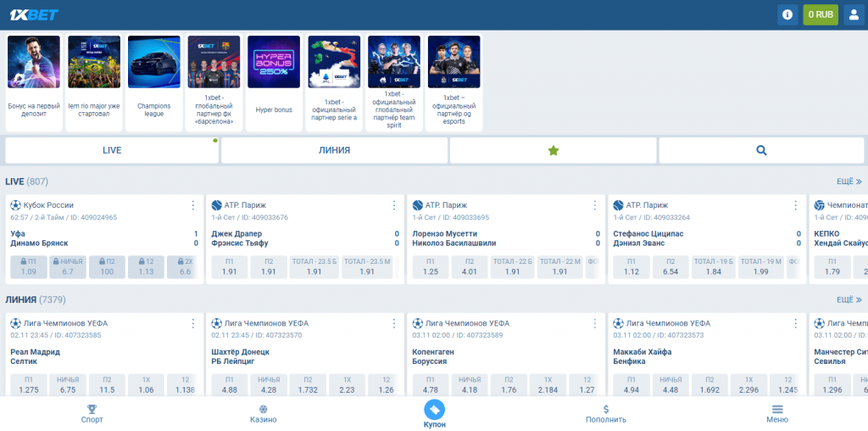Open the info icon in header
This screenshot has width=868, height=431.
(787, 14)
